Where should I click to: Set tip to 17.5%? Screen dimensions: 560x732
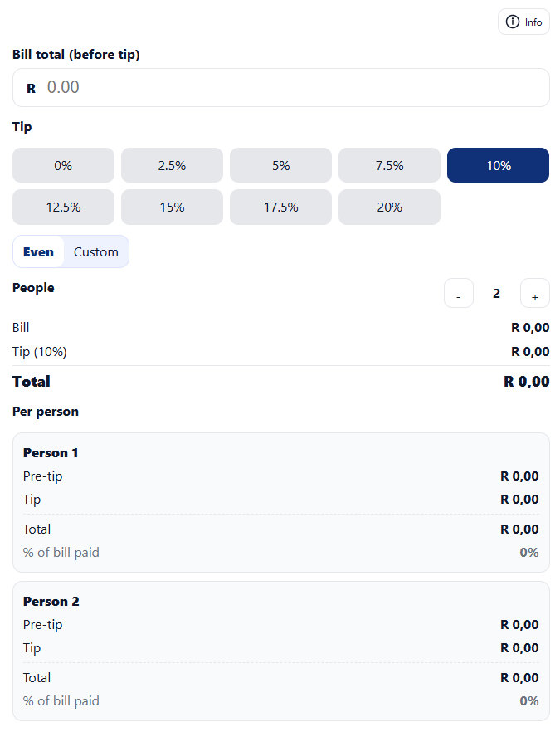point(280,207)
